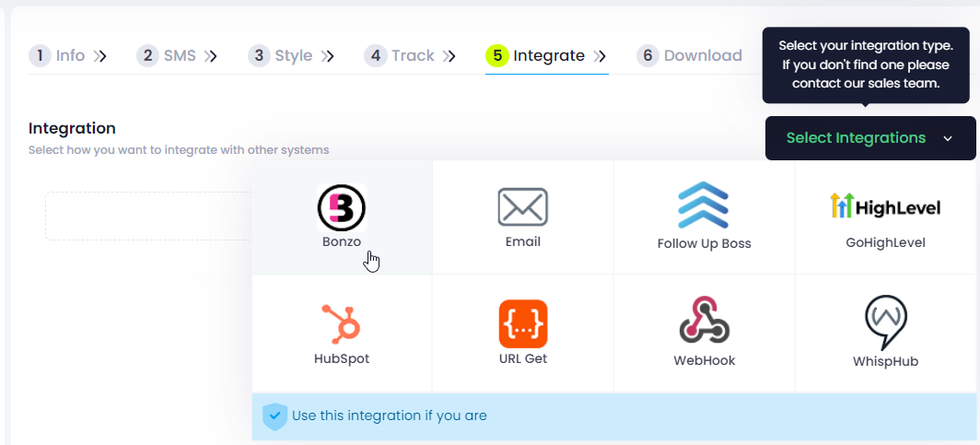Image resolution: width=980 pixels, height=445 pixels.
Task: Jump to step 6 Download
Action: click(x=689, y=55)
